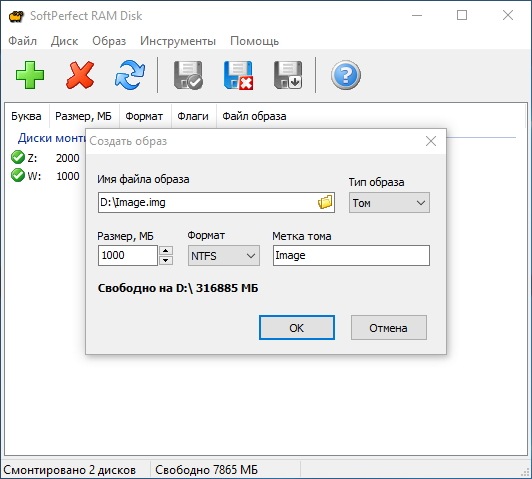Expand the Формат NTFS dropdown
Screen dimensions: 532x479
pyautogui.click(x=224, y=255)
